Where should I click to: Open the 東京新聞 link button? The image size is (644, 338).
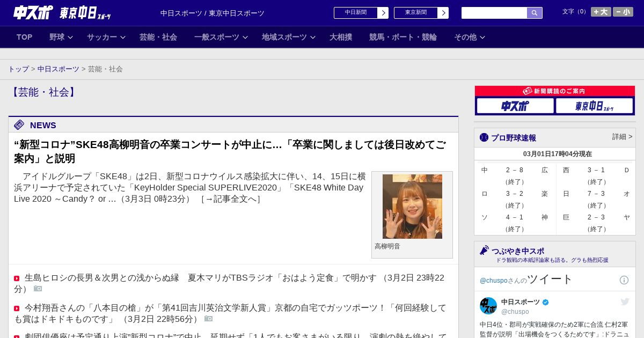point(416,13)
